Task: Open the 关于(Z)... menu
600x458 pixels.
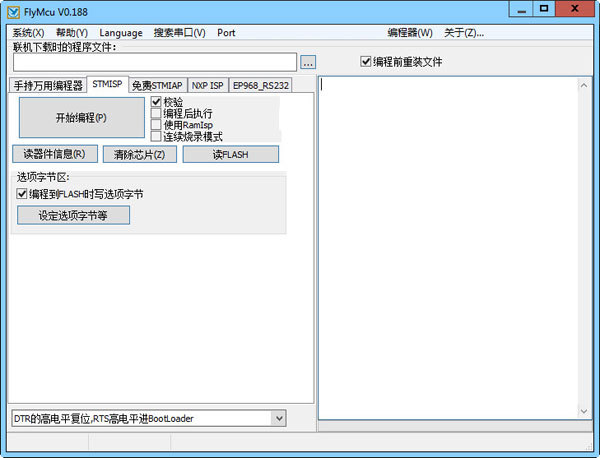Action: [464, 33]
